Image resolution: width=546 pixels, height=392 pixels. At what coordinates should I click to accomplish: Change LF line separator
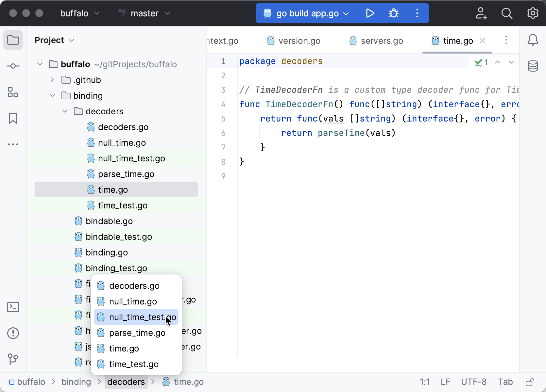(445, 382)
